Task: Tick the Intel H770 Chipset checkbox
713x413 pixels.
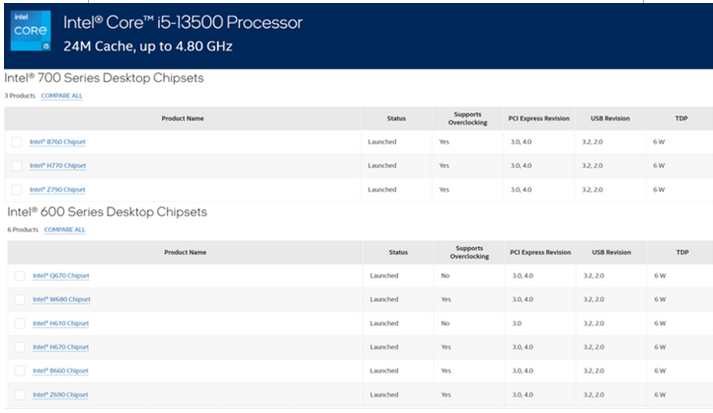Action: (x=17, y=166)
